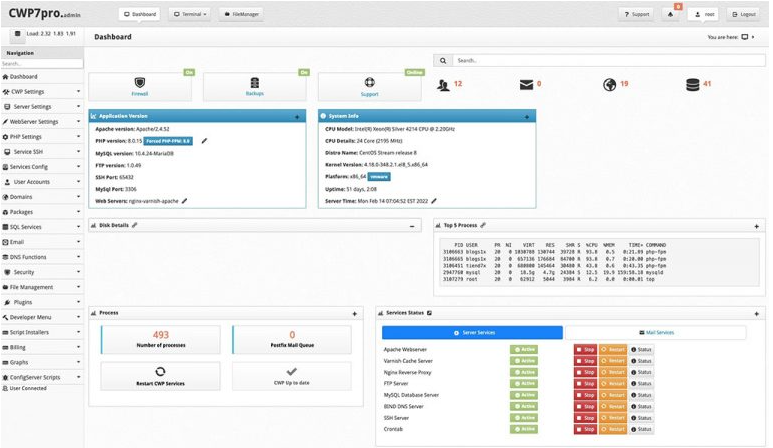Screen dimensions: 773x448
Task: Click the Restart CWP Services icon
Action: (160, 372)
